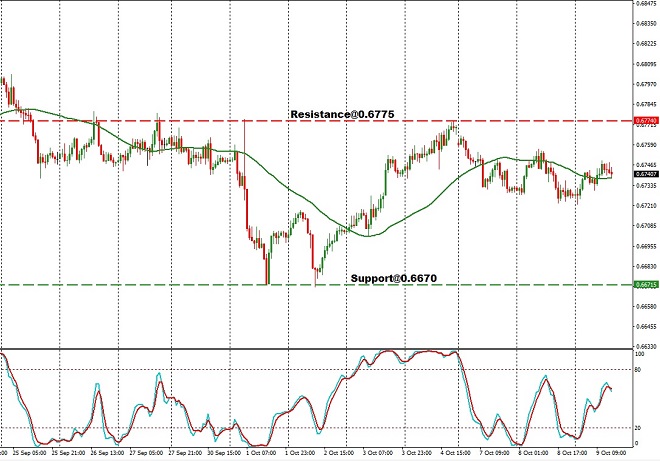Select the 0.66830 price axis label
Screen dimensions: 660x461
tap(647, 266)
